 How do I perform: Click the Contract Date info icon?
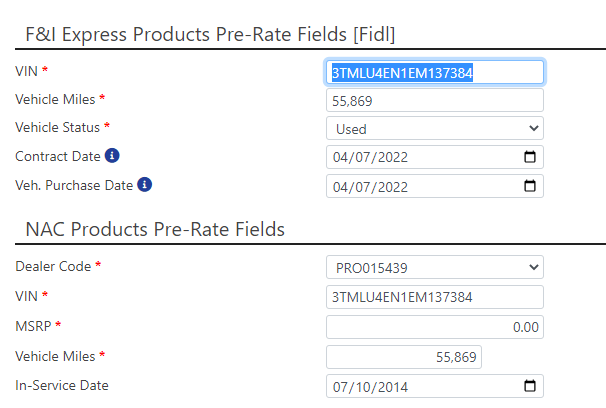(112, 156)
